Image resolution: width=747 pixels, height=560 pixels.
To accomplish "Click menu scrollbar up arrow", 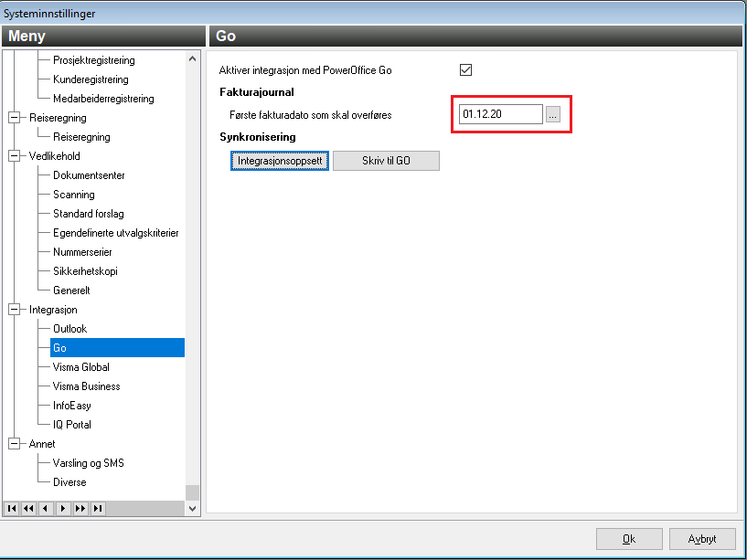I will (x=193, y=59).
